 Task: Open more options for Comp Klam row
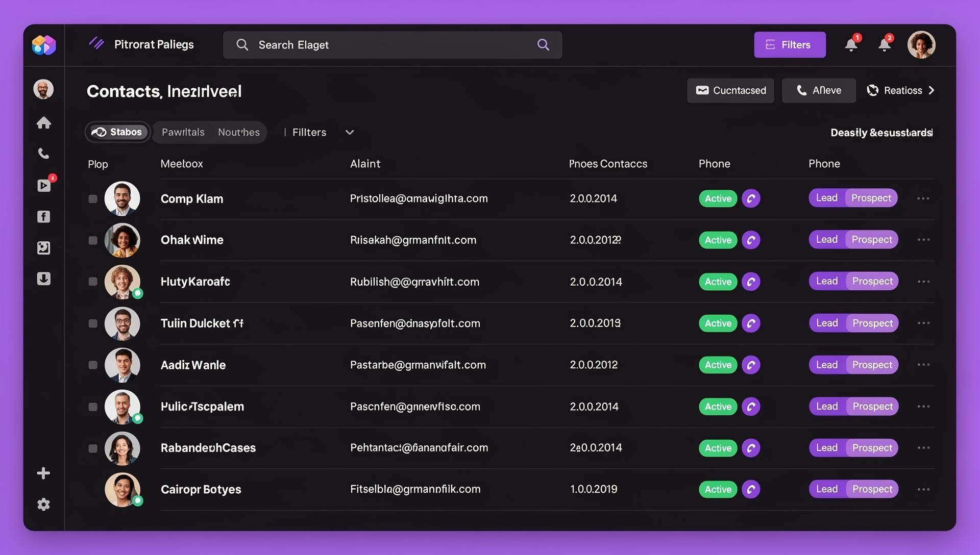click(x=923, y=198)
